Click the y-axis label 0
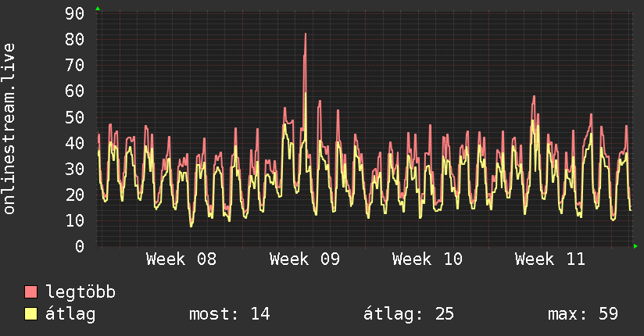 tap(80, 246)
